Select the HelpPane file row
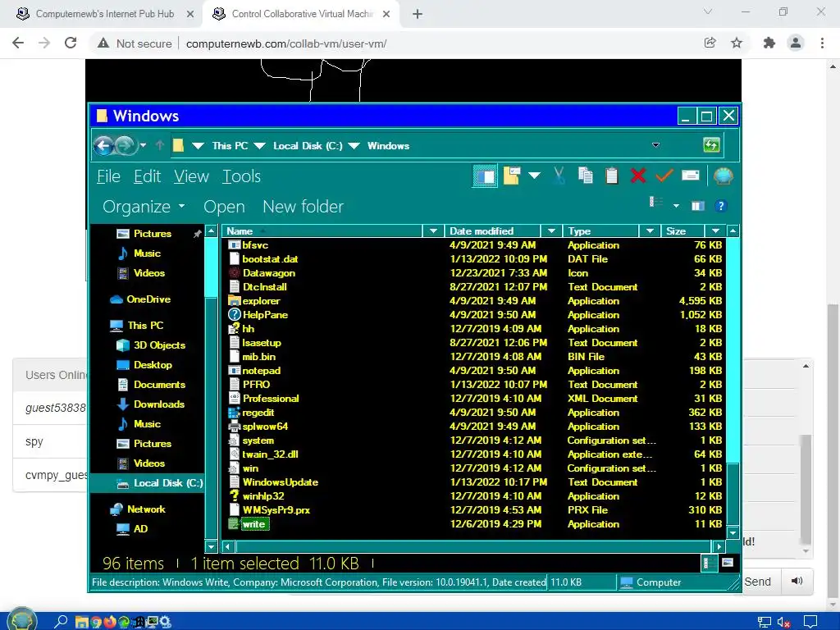The image size is (840, 630). pos(476,315)
